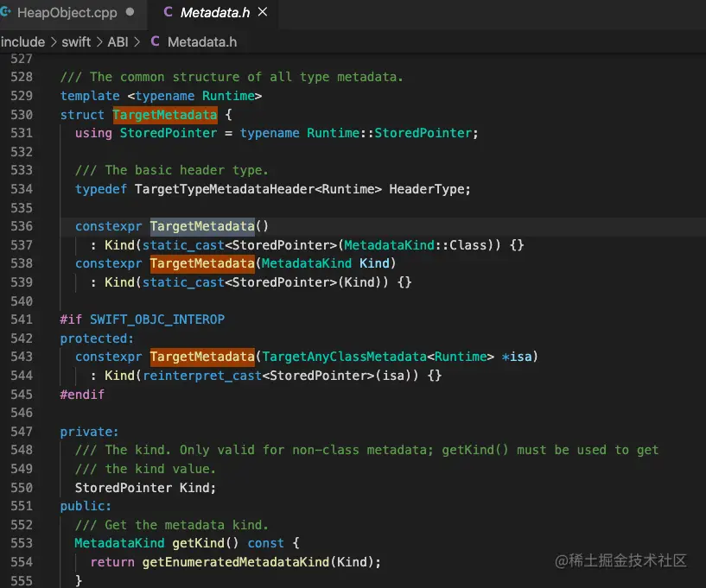Open the 'swift' breadcrumb segment
The image size is (706, 588).
(76, 41)
